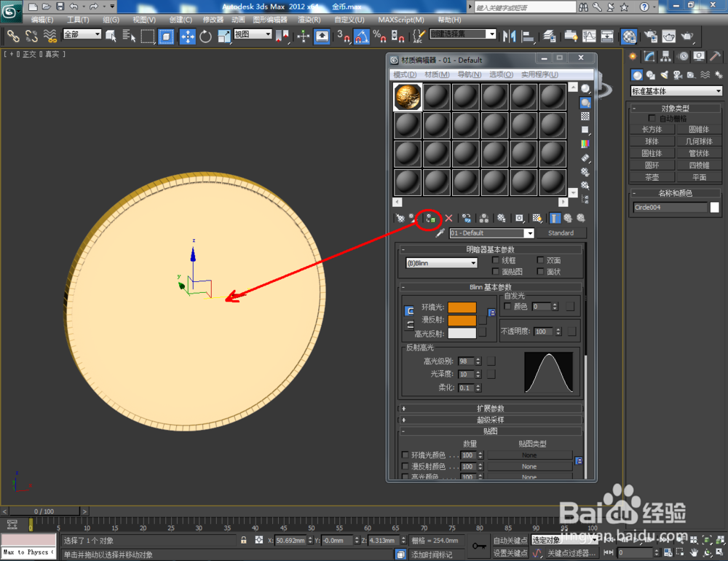Image resolution: width=728 pixels, height=561 pixels.
Task: Open the Hierarchy command panel tab
Action: coord(666,57)
